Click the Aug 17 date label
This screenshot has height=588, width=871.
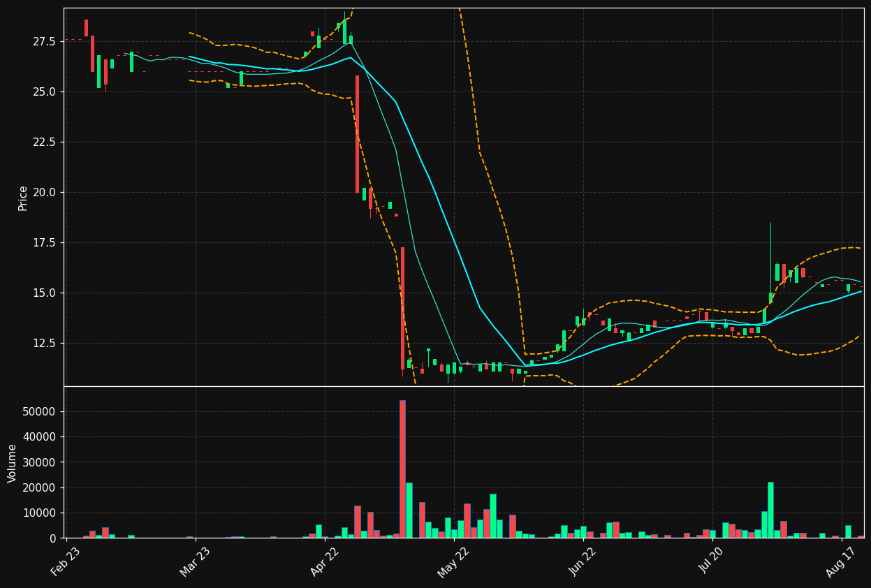pos(842,562)
